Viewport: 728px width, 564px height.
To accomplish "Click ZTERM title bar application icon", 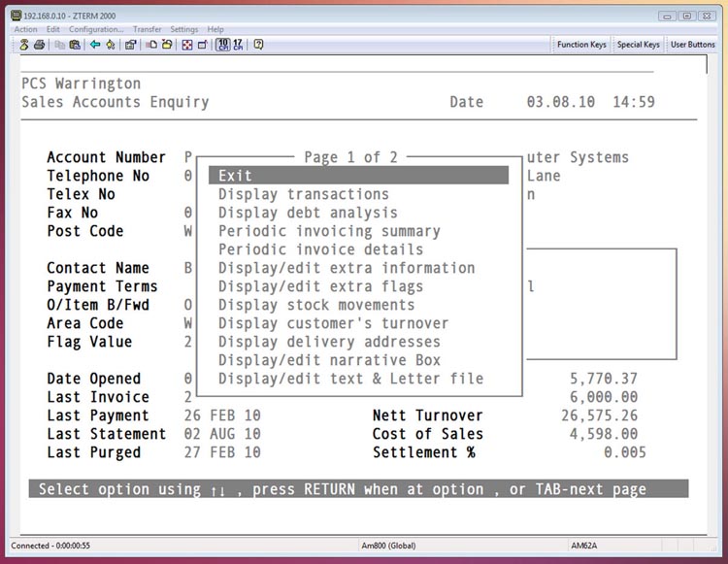I will 17,16.
